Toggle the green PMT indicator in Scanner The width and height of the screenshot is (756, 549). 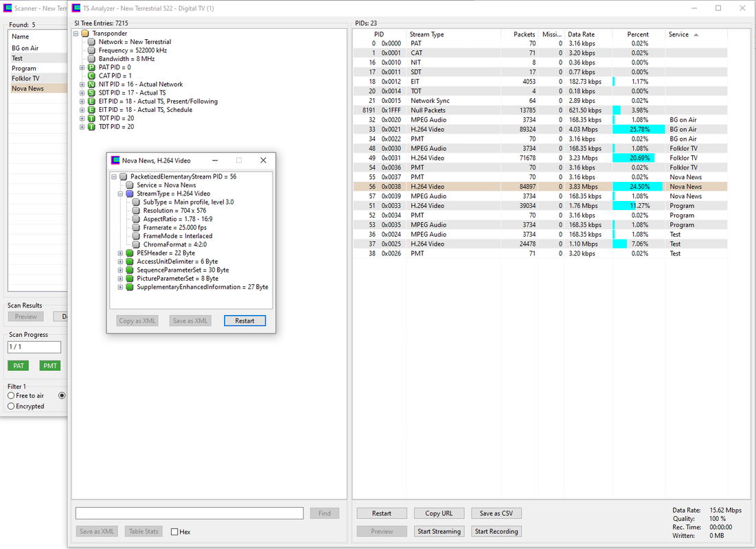pos(50,366)
